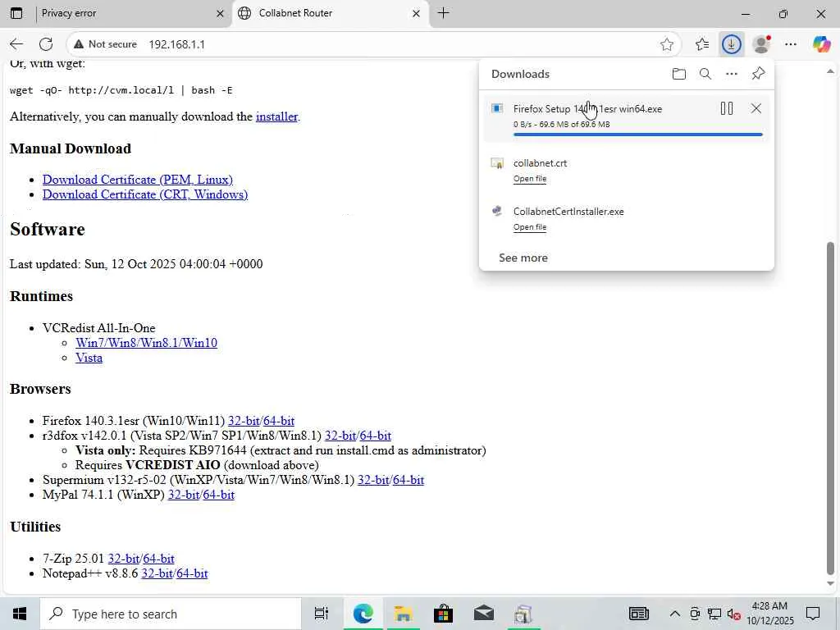The image size is (840, 630).
Task: Reload the page with the refresh icon
Action: [x=46, y=44]
